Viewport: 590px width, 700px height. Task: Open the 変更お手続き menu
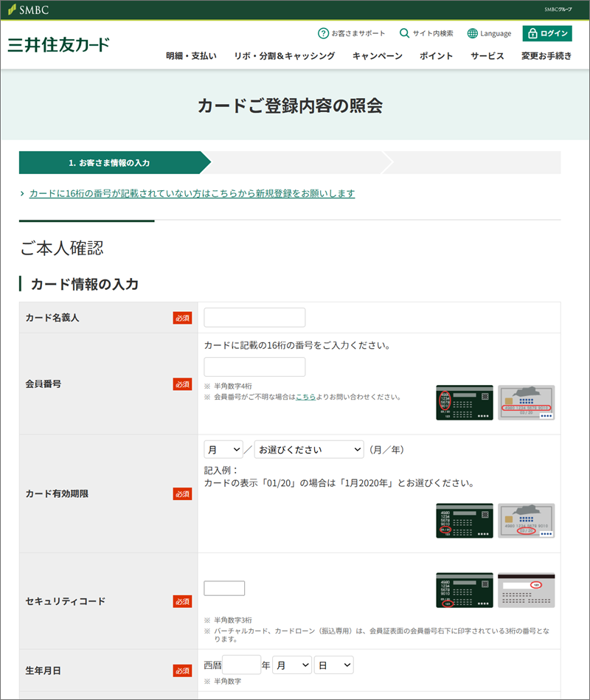coord(546,56)
